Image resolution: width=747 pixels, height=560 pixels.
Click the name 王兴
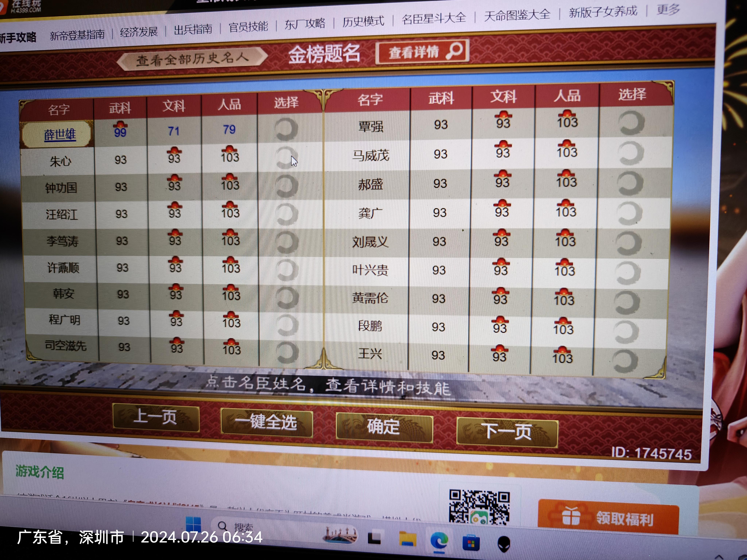tap(370, 354)
